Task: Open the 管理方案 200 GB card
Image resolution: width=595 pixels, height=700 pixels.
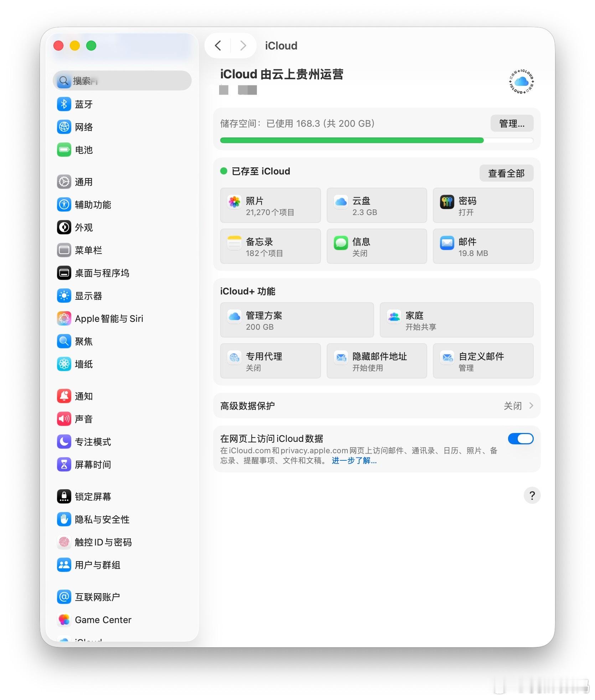Action: [297, 320]
